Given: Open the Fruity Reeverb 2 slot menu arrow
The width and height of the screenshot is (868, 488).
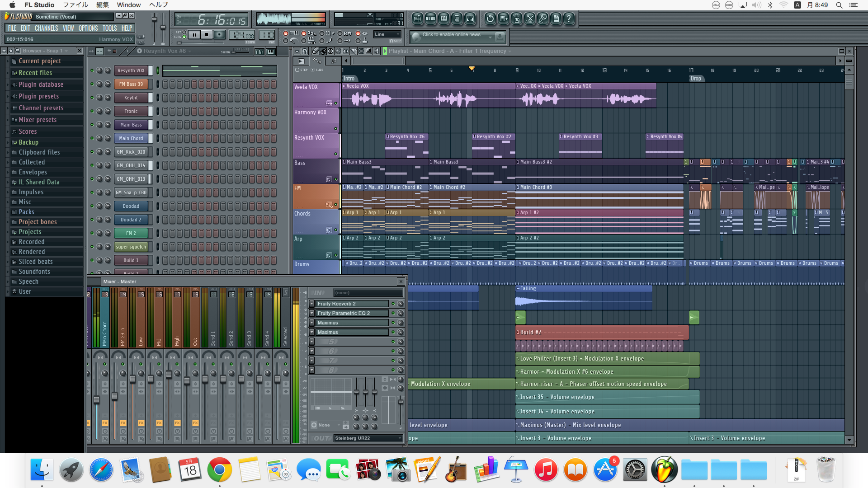Looking at the screenshot, I should (312, 304).
